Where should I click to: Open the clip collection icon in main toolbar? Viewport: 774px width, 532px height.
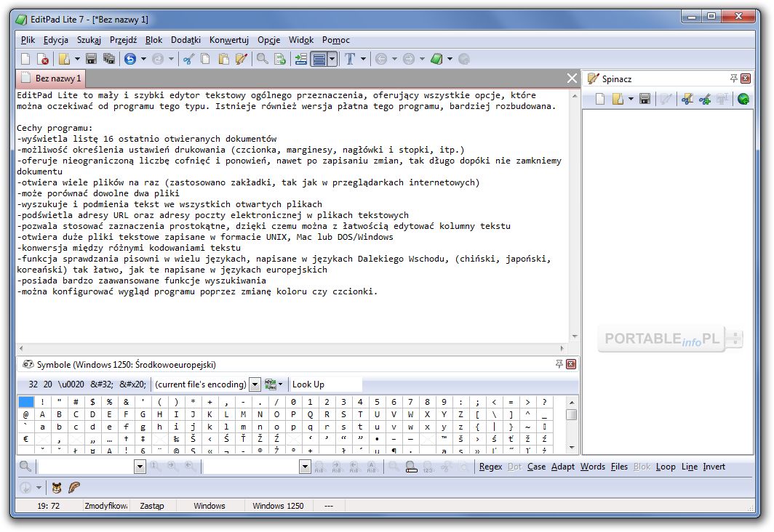point(241,59)
